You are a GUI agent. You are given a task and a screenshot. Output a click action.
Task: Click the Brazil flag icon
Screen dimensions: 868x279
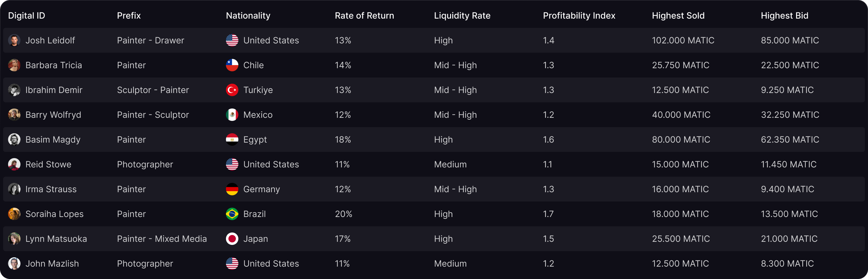tap(232, 214)
